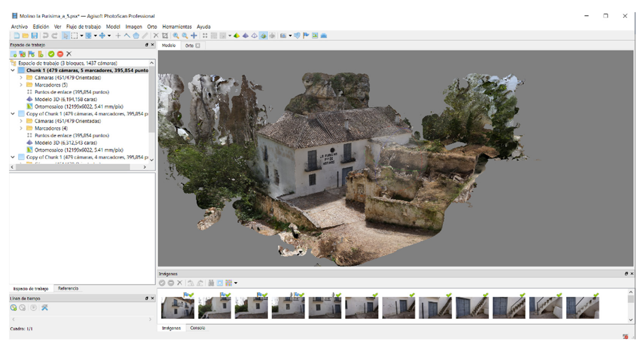
Task: Switch to the Referencia tab
Action: (68, 288)
